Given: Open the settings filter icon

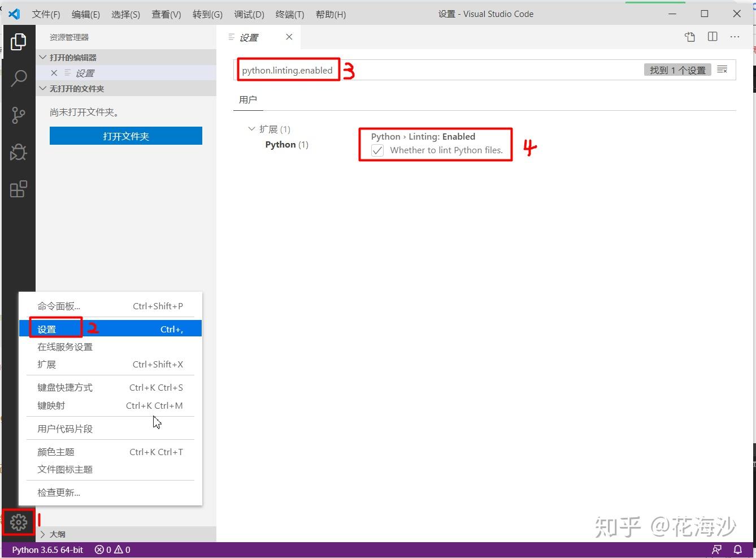Looking at the screenshot, I should (x=722, y=70).
